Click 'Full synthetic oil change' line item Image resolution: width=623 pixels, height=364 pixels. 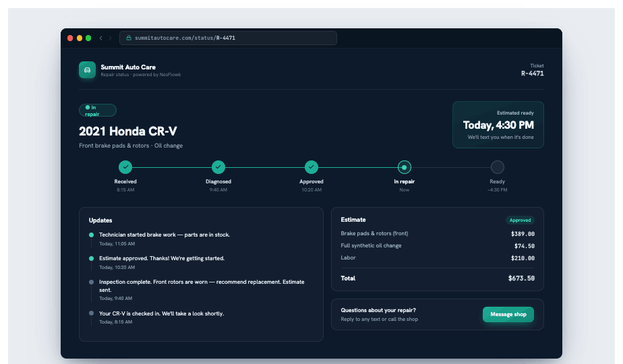click(371, 245)
